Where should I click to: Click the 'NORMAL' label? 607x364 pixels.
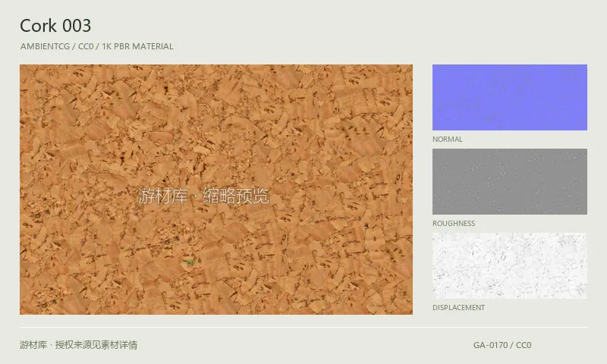(447, 140)
